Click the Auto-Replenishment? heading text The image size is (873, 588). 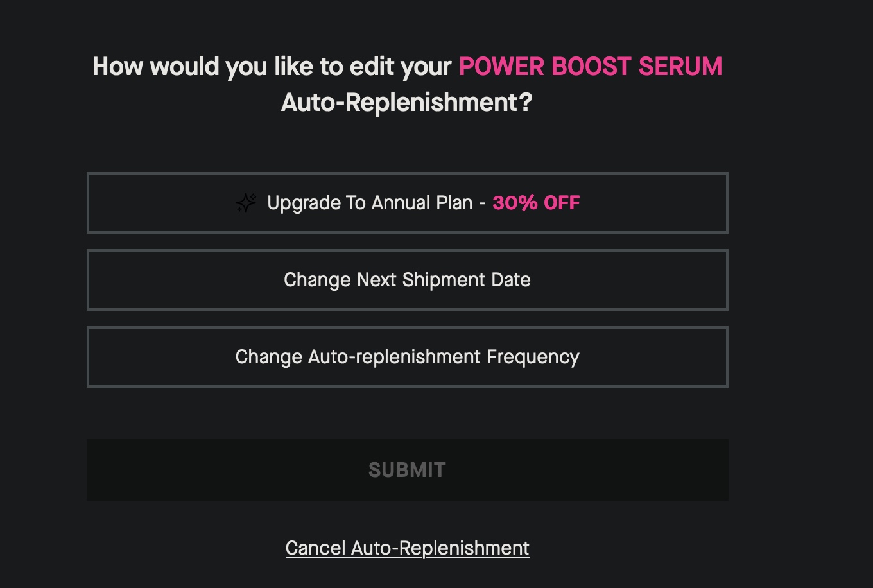point(407,103)
